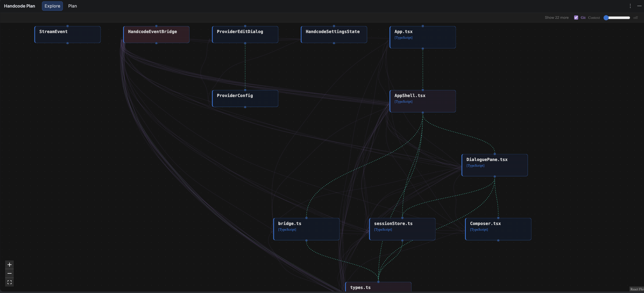Switch to the Explore tab
Screen dimensions: 644x293
click(52, 6)
